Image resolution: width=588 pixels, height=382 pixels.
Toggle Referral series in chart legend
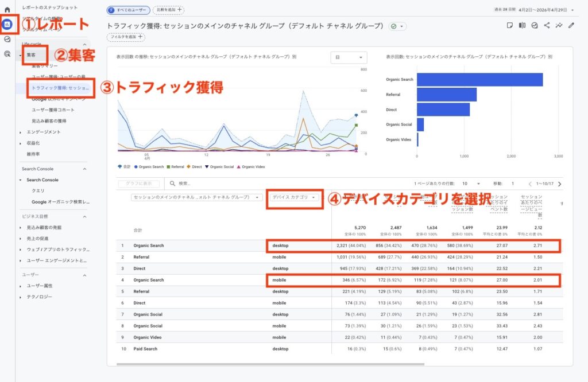(175, 167)
